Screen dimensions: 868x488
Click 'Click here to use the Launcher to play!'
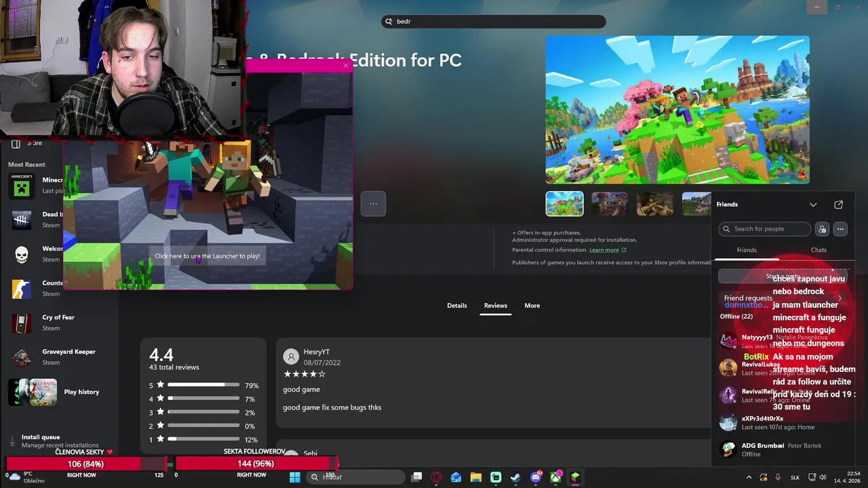point(208,256)
